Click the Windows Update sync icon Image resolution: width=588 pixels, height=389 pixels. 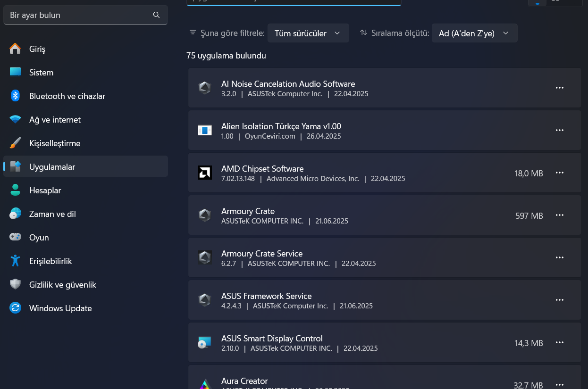[x=15, y=308]
